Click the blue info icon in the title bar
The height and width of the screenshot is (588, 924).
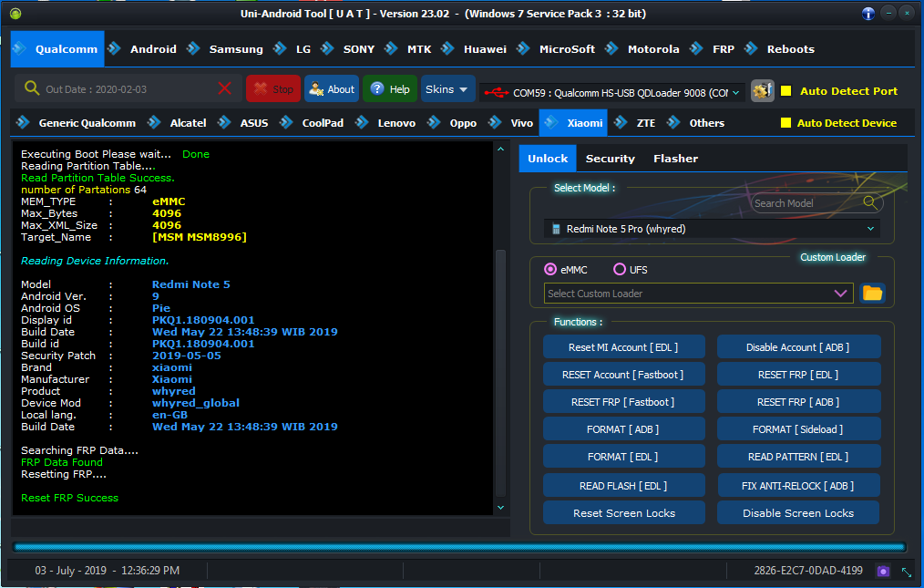point(868,14)
